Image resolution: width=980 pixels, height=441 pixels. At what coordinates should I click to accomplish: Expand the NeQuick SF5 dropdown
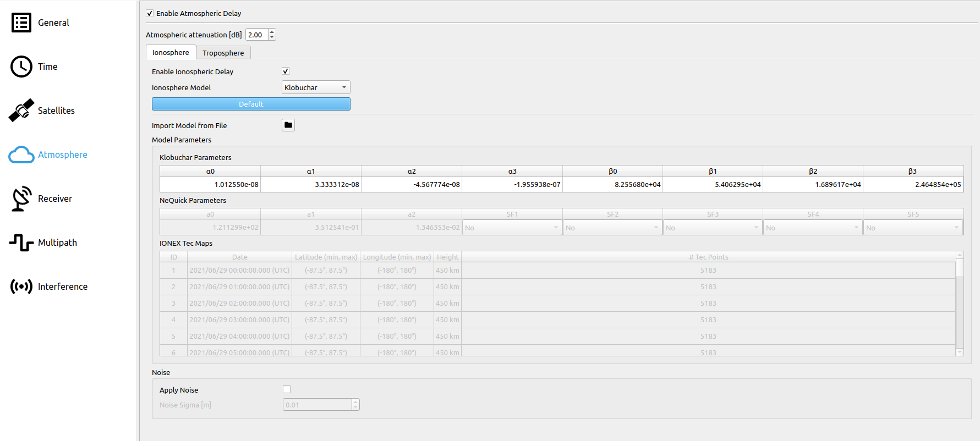pyautogui.click(x=913, y=228)
